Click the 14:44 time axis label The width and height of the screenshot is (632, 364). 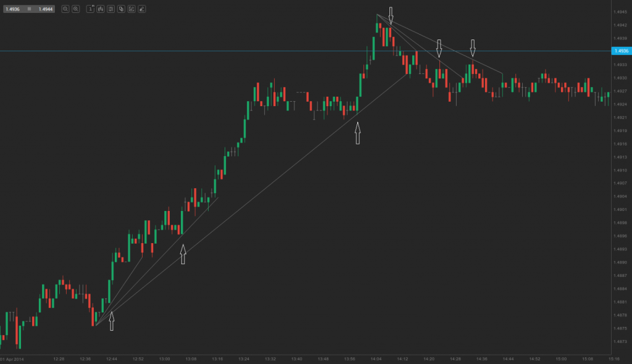509,359
